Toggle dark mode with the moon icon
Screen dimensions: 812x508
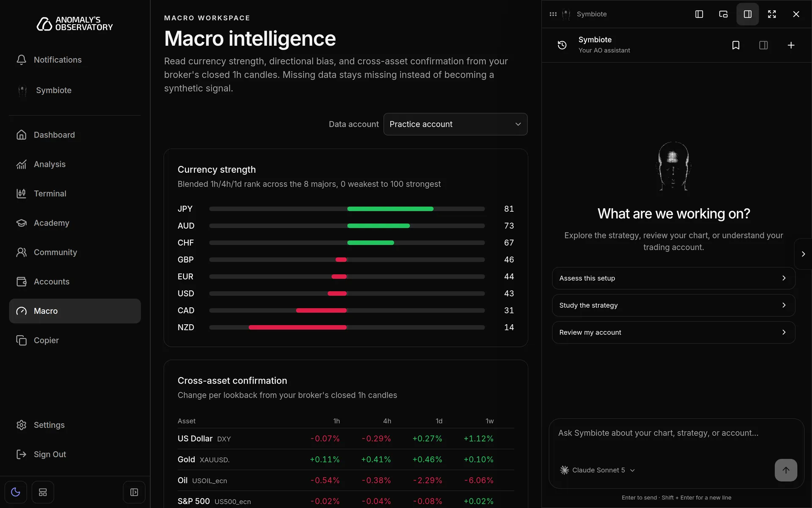click(16, 492)
